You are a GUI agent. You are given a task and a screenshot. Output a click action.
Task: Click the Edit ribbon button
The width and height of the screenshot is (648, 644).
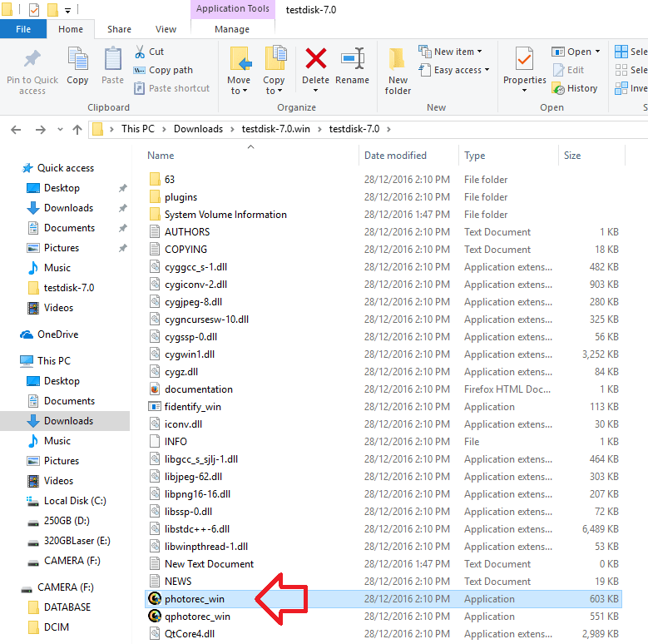tap(569, 70)
